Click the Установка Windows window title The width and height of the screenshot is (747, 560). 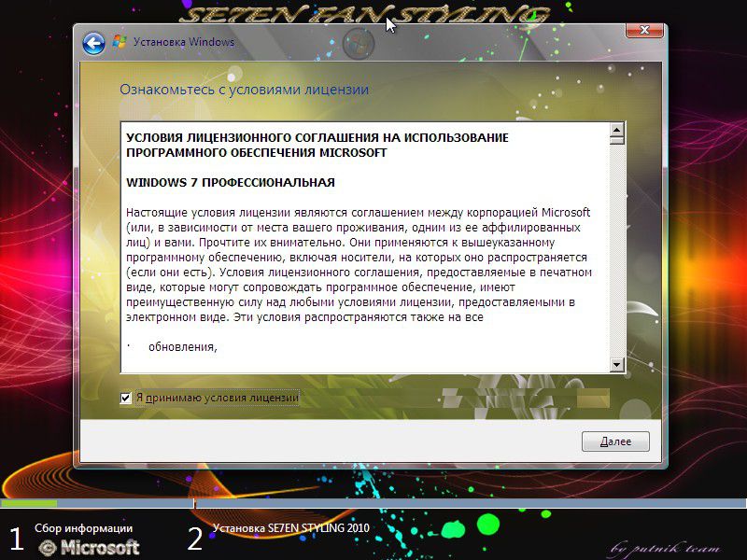coord(184,42)
